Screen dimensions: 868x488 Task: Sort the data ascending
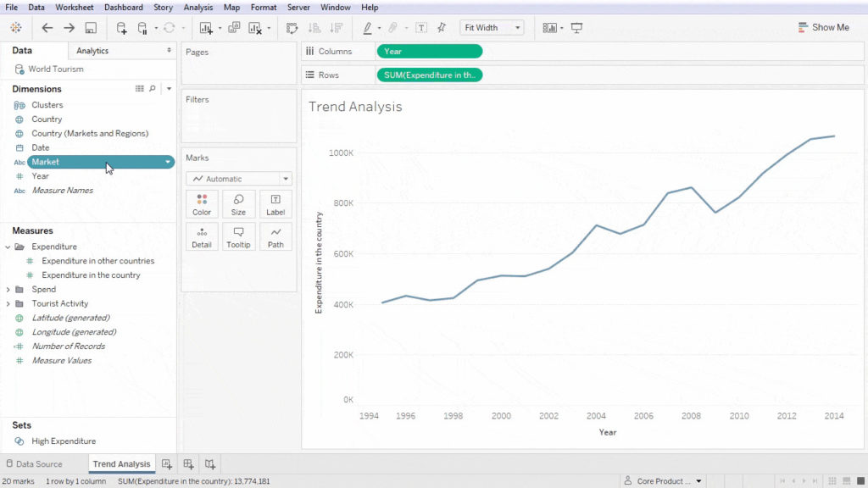(x=314, y=26)
